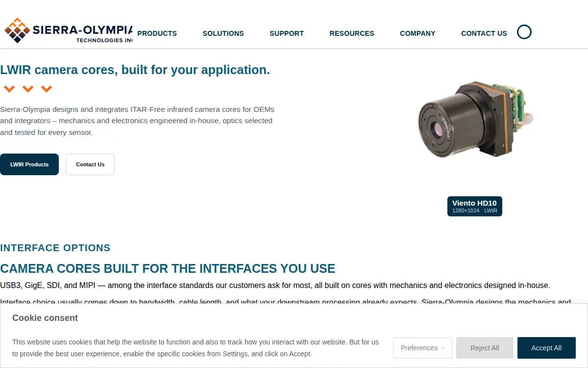This screenshot has width=588, height=368.
Task: Click the LWIR Products button
Action: click(29, 164)
